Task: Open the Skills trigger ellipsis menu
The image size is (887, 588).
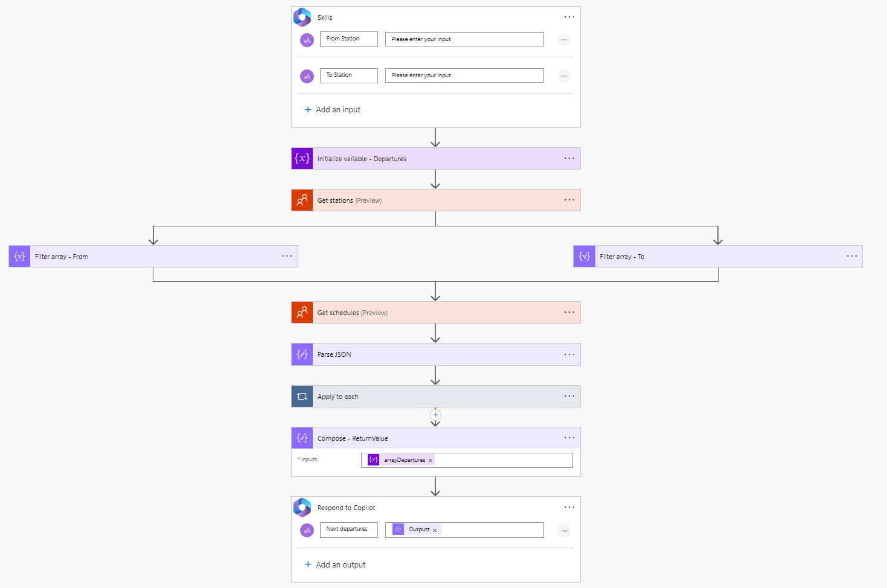Action: (x=569, y=18)
